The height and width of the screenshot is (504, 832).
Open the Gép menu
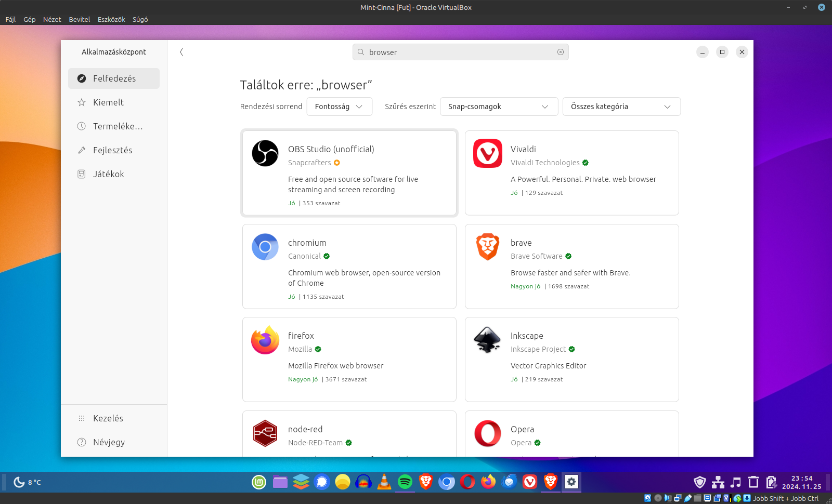click(30, 19)
